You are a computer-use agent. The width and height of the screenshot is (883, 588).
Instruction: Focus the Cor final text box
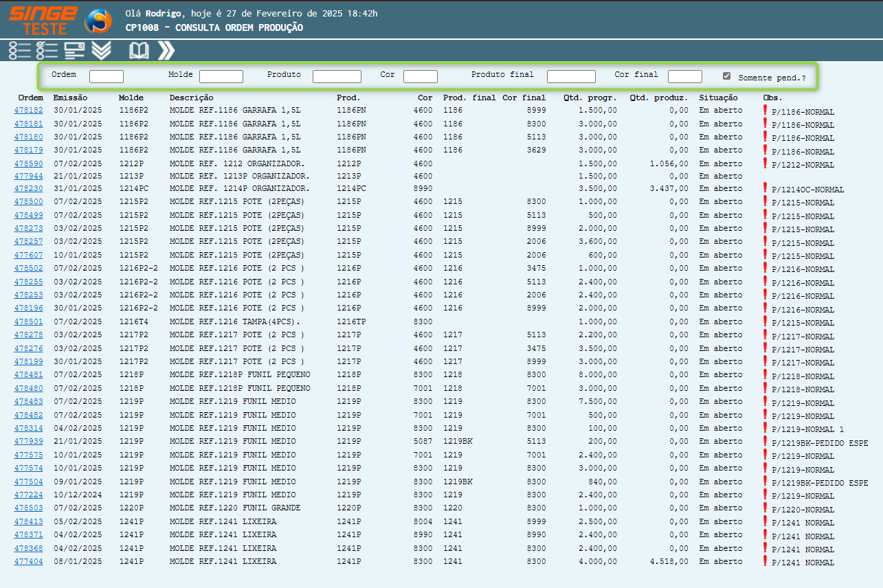[x=684, y=76]
